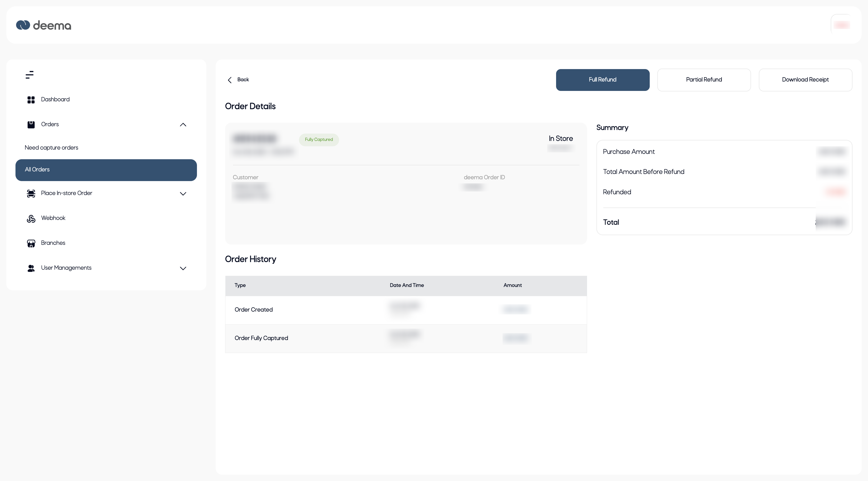This screenshot has height=481, width=868.
Task: Select the All Orders menu item
Action: click(x=106, y=170)
